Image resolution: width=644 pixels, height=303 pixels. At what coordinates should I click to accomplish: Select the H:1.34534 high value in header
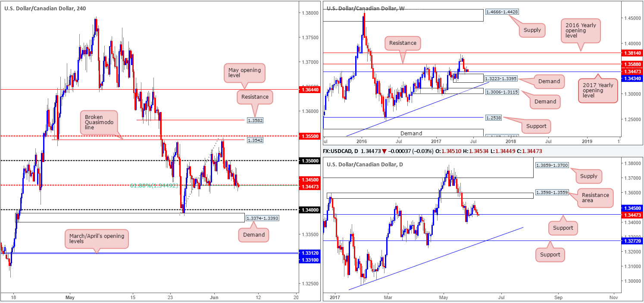476,152
